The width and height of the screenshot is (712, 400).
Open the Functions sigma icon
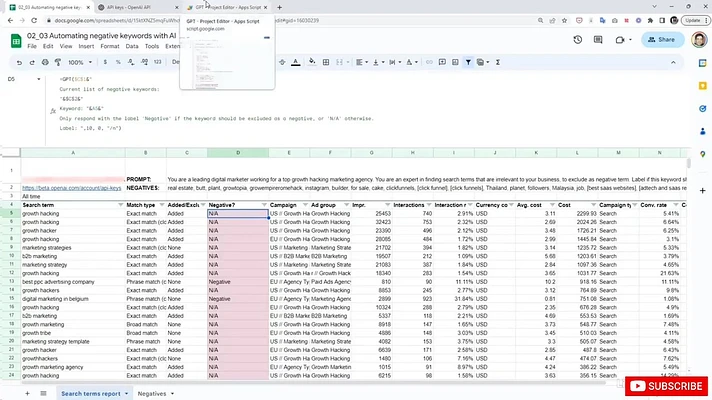click(498, 62)
